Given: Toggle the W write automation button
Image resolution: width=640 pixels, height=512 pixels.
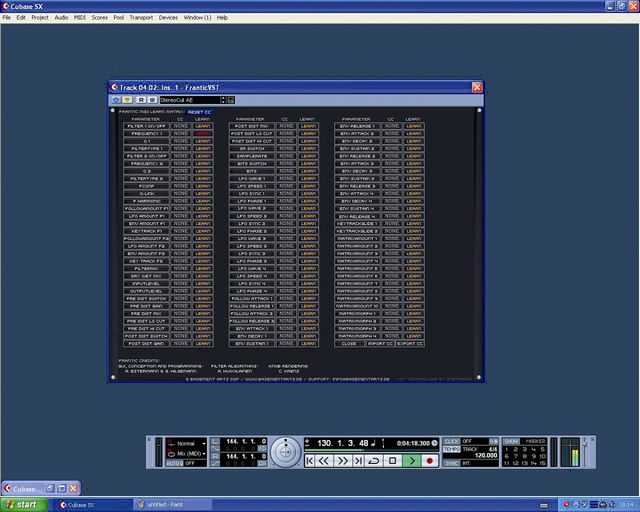Looking at the screenshot, I should [152, 100].
